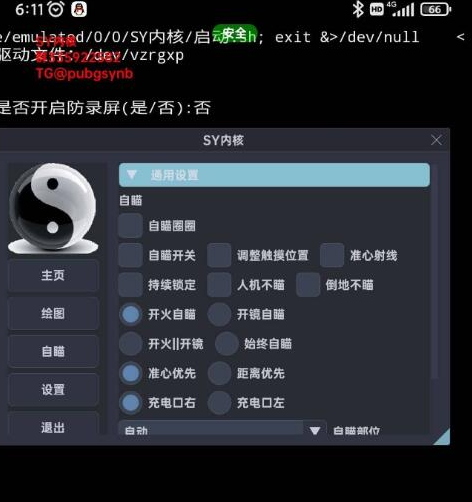Collapse the 通用设置 section header
Viewport: 472px width, 502px height.
click(x=274, y=175)
